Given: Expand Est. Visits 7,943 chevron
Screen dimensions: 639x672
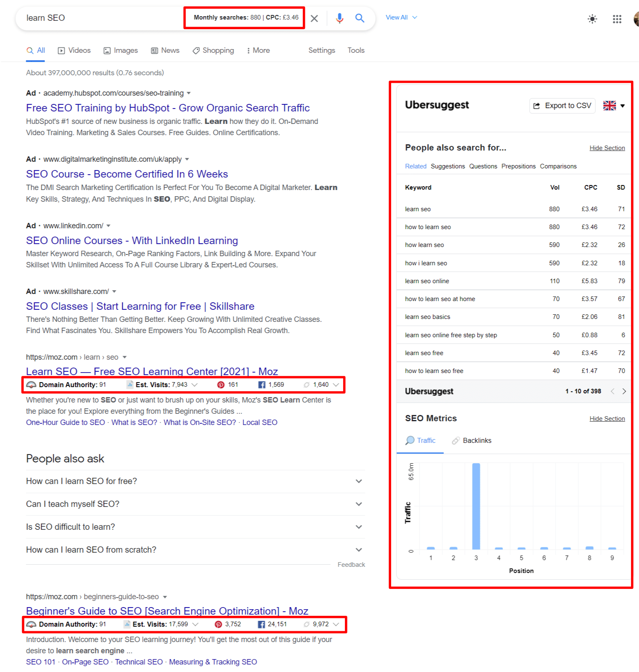Looking at the screenshot, I should pos(194,385).
